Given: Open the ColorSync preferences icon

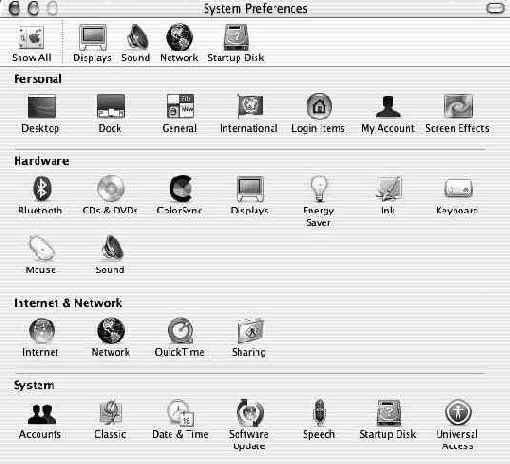Looking at the screenshot, I should 181,188.
